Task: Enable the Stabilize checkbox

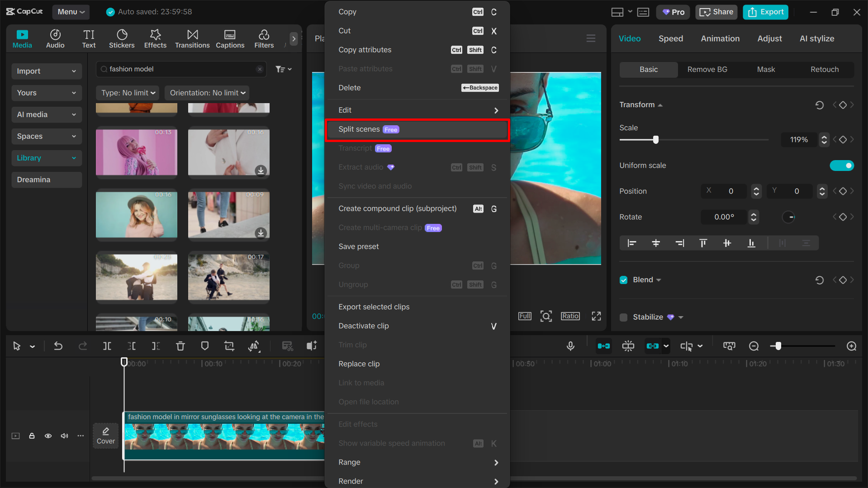Action: pos(623,317)
